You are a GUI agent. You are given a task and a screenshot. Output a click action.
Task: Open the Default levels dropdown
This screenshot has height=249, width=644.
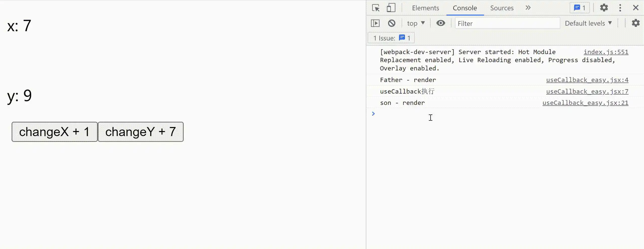pos(588,23)
